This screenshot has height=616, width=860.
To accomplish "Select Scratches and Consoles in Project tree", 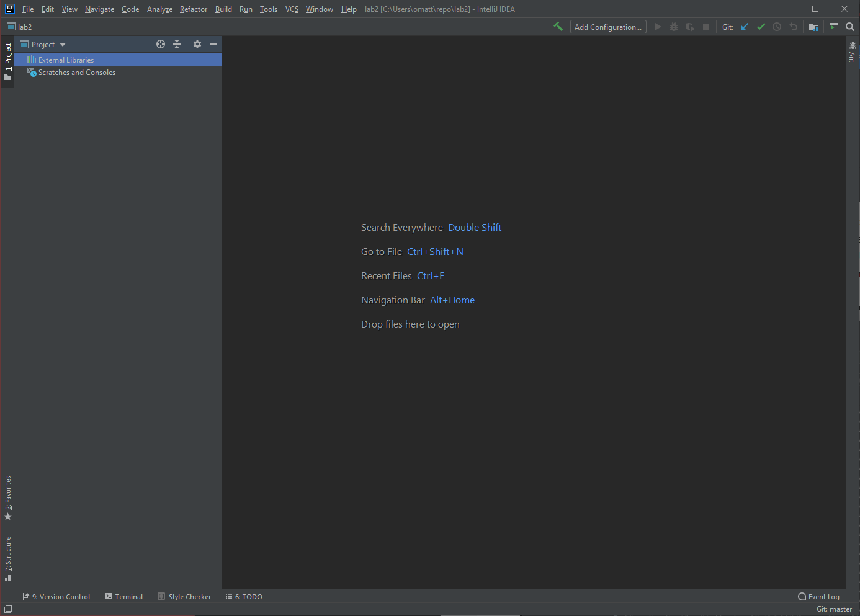I will point(76,72).
